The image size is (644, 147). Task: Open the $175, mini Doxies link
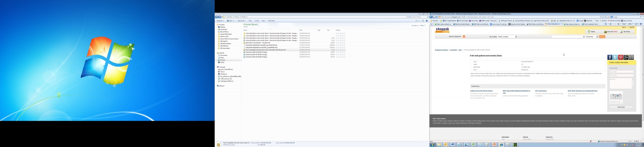[x=541, y=91]
